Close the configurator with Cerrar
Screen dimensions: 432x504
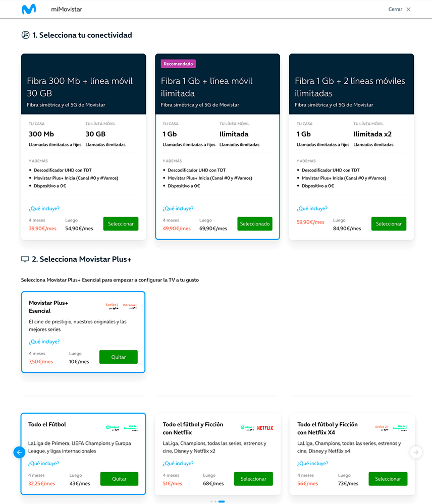click(399, 9)
